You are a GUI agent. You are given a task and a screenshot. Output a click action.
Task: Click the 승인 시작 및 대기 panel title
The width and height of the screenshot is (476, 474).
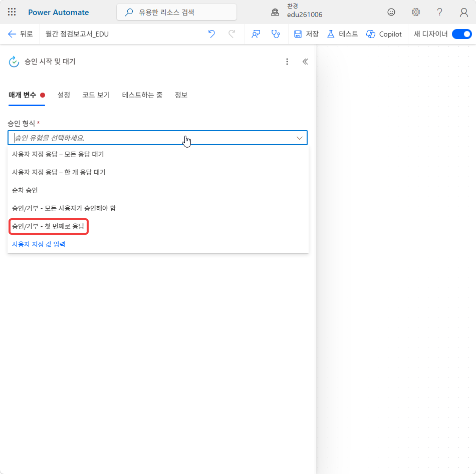pos(50,62)
